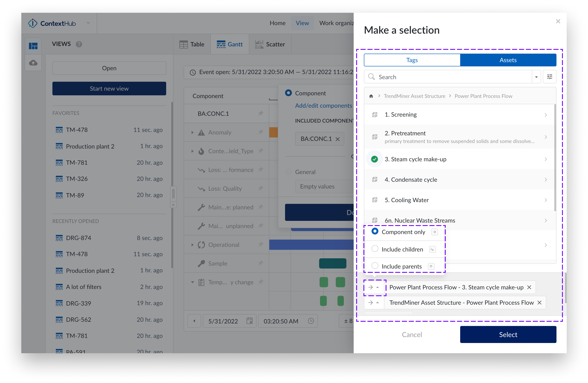Viewport: 588px width, 383px height.
Task: Expand the Operational row triangle
Action: click(x=193, y=244)
